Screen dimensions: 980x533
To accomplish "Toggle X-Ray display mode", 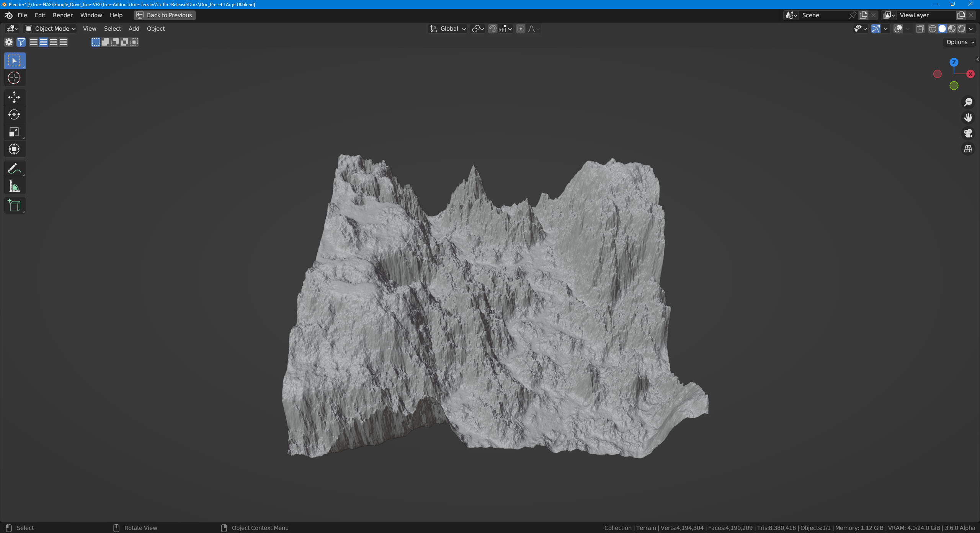I will (920, 29).
